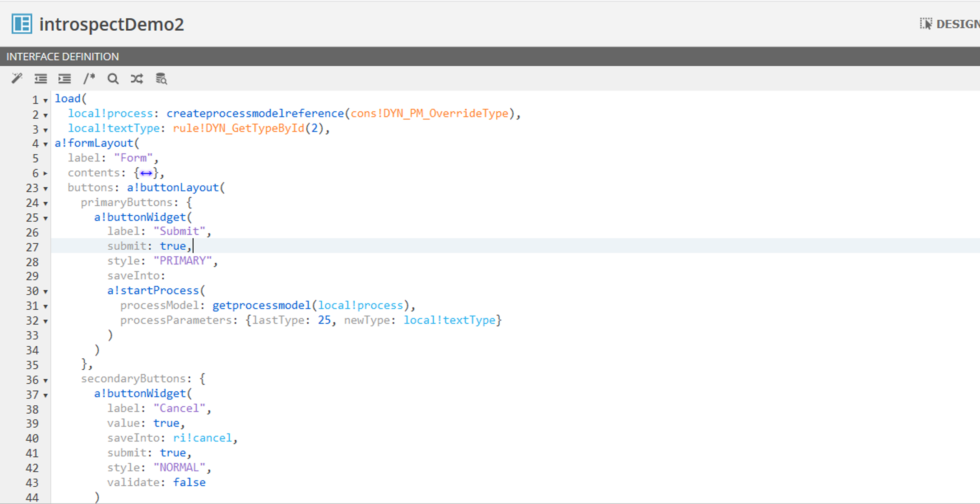Click the shuffle arrows toolbar icon
The image size is (980, 504).
click(137, 79)
